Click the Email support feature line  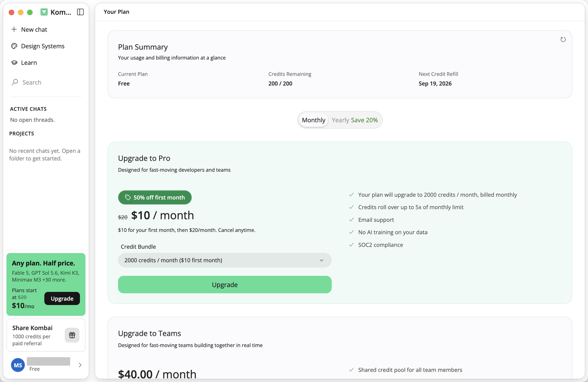point(376,220)
